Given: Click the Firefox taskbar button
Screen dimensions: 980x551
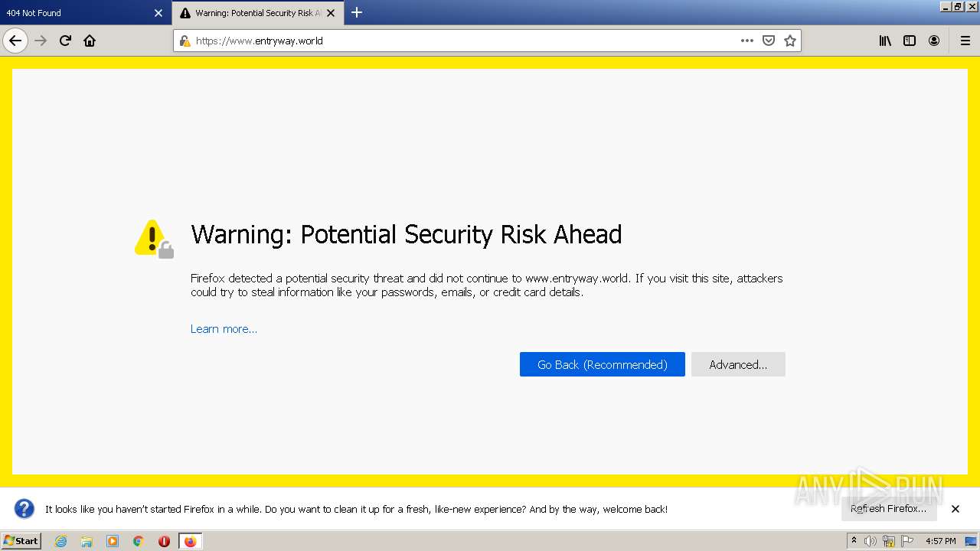Looking at the screenshot, I should 190,541.
